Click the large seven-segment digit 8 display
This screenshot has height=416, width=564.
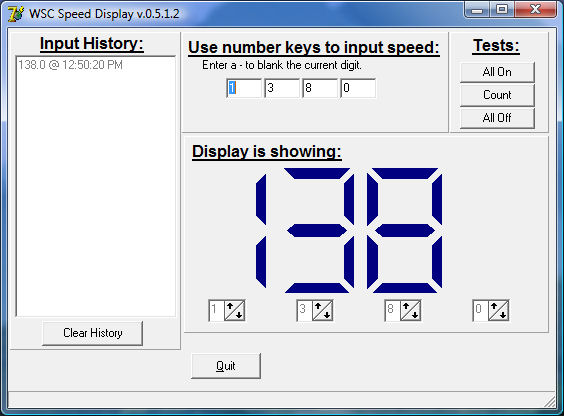404,230
